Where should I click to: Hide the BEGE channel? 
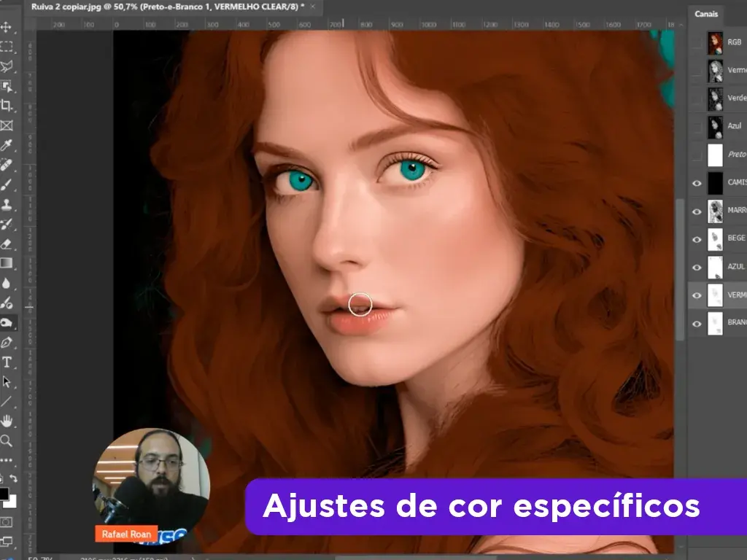tap(698, 239)
